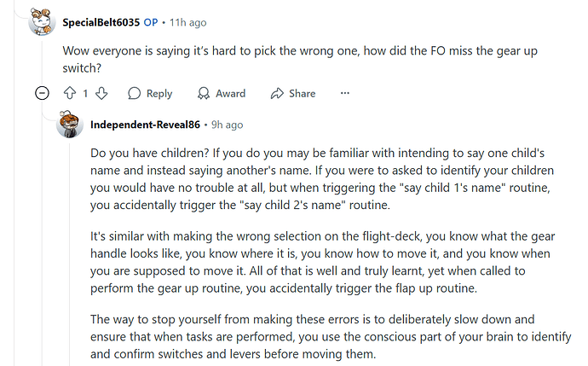The image size is (588, 366).
Task: Visit SpecialBelt6035's profile via username
Action: [101, 22]
